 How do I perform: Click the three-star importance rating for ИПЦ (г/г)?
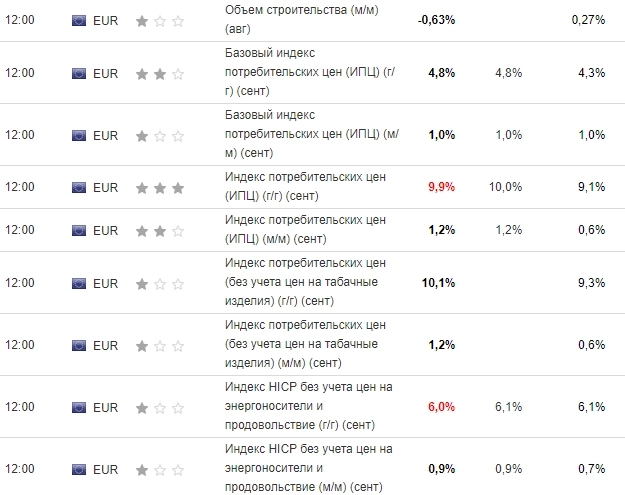(159, 187)
